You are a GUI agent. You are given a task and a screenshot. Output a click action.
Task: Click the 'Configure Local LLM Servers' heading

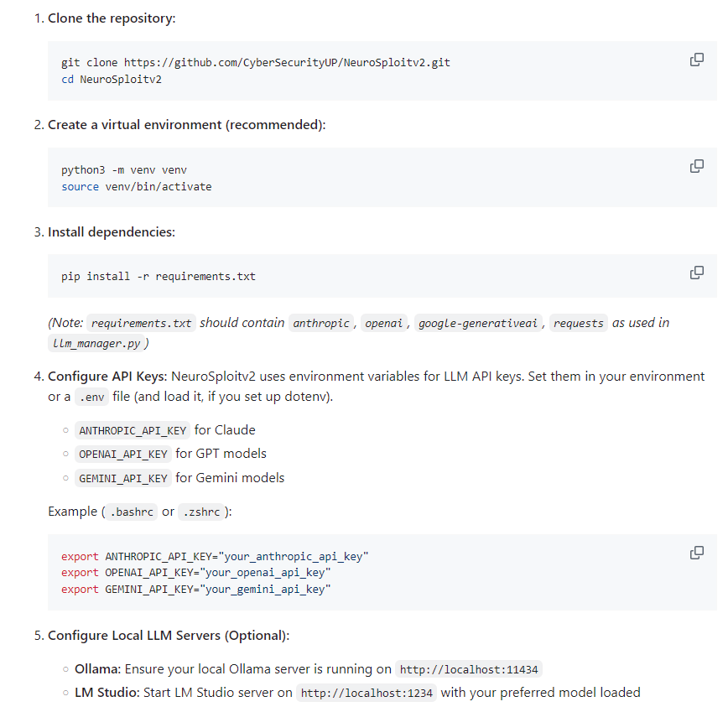(x=168, y=636)
